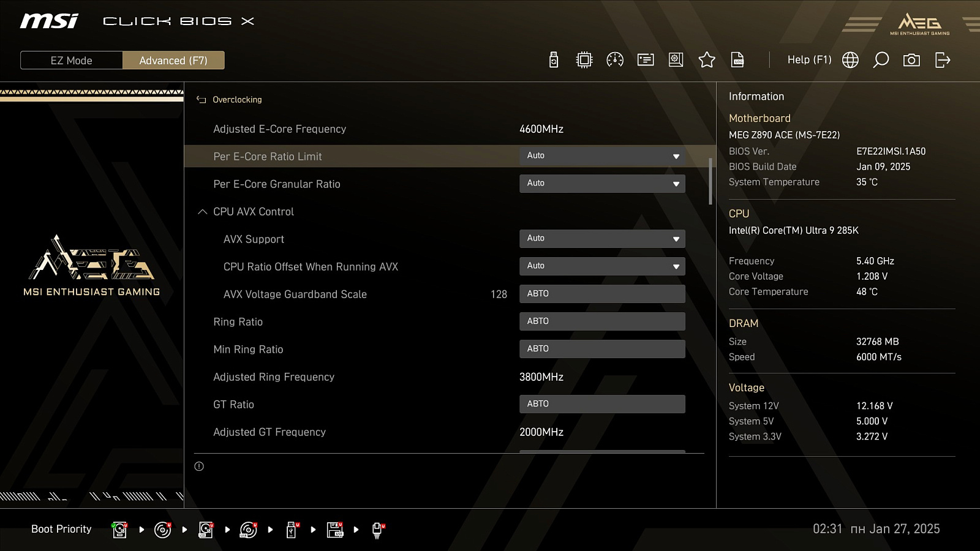The width and height of the screenshot is (980, 551).
Task: Click the BIOS version E7E22IMSI.1A50
Action: [x=891, y=151]
